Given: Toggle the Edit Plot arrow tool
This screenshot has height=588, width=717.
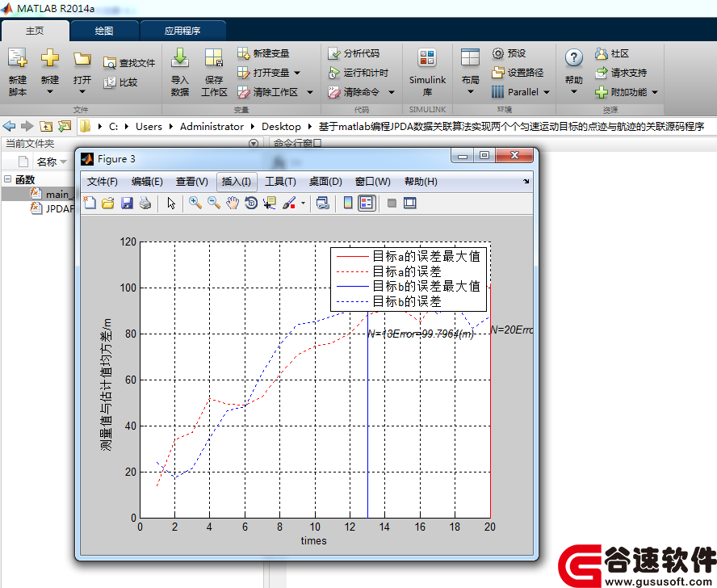Looking at the screenshot, I should 171,203.
